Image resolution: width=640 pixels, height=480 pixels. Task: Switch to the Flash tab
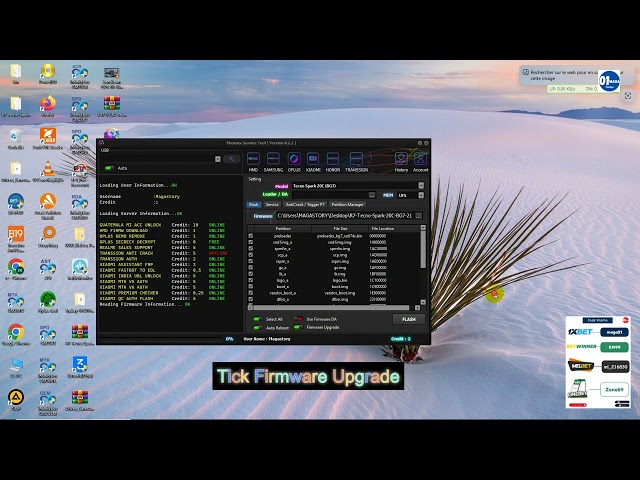point(253,204)
